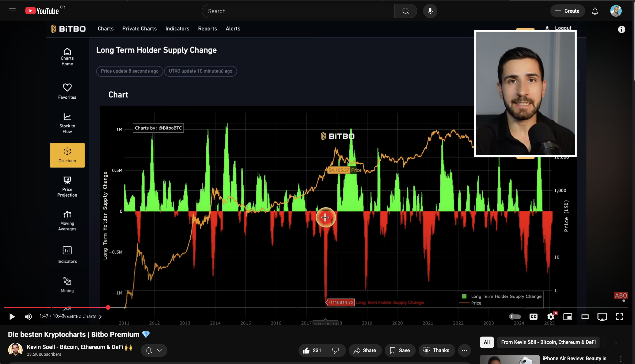Image resolution: width=635 pixels, height=364 pixels.
Task: Save the video to a playlist
Action: [x=400, y=350]
